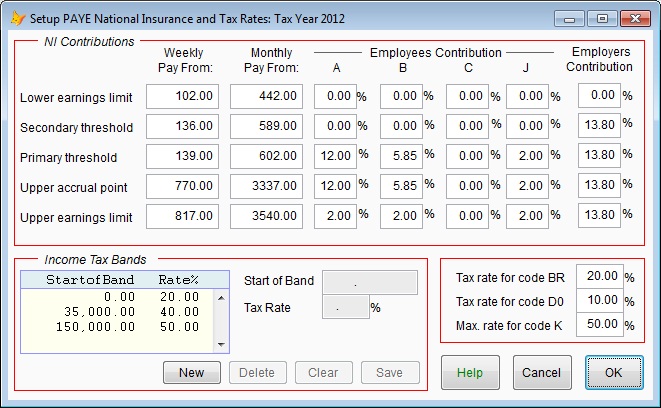661x408 pixels.
Task: Edit Primary threshold column B rate 5.85
Action: 401,156
